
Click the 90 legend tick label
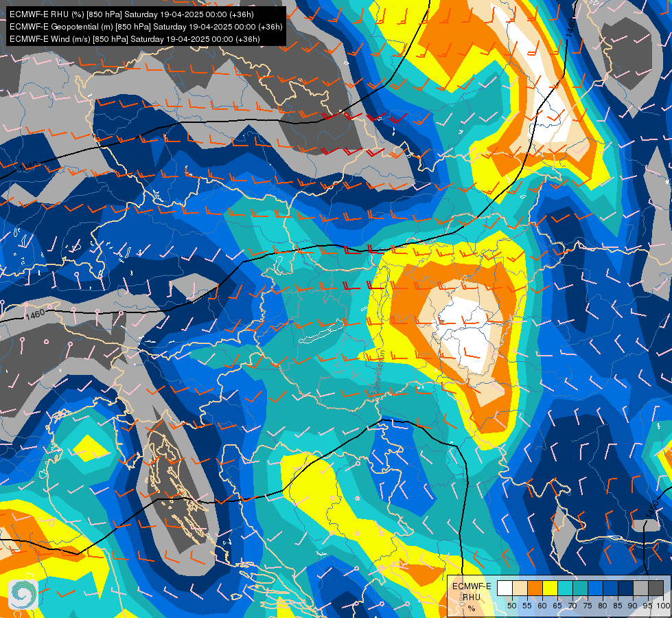(633, 606)
